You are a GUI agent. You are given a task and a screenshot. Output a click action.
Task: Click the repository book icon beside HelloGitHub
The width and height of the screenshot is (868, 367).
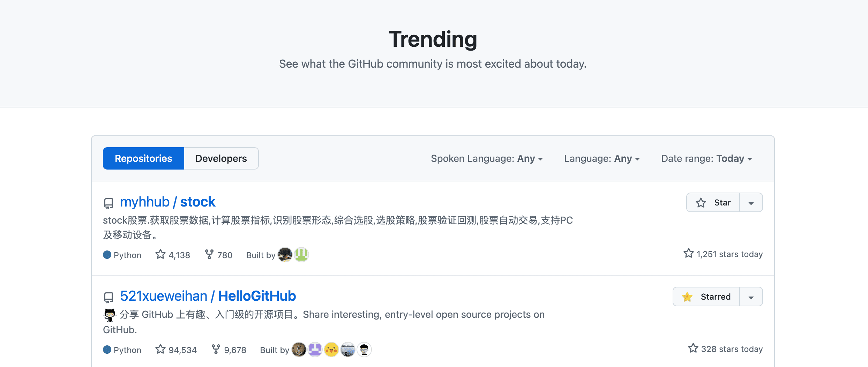pos(108,297)
